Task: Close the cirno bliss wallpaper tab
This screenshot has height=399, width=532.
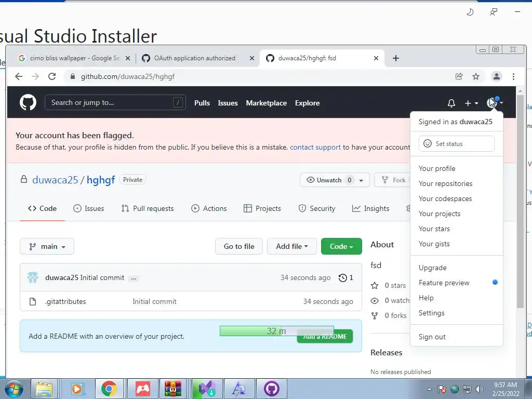Action: tap(128, 58)
